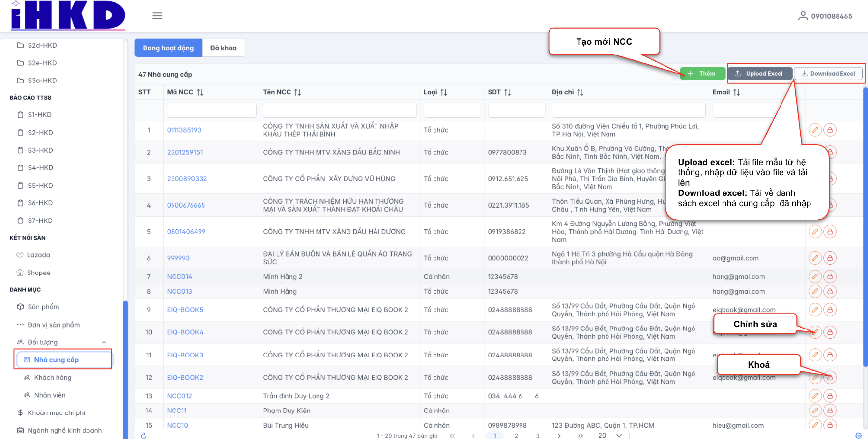868x439 pixels.
Task: Collapse the Đối tượng sidebar group
Action: point(104,342)
